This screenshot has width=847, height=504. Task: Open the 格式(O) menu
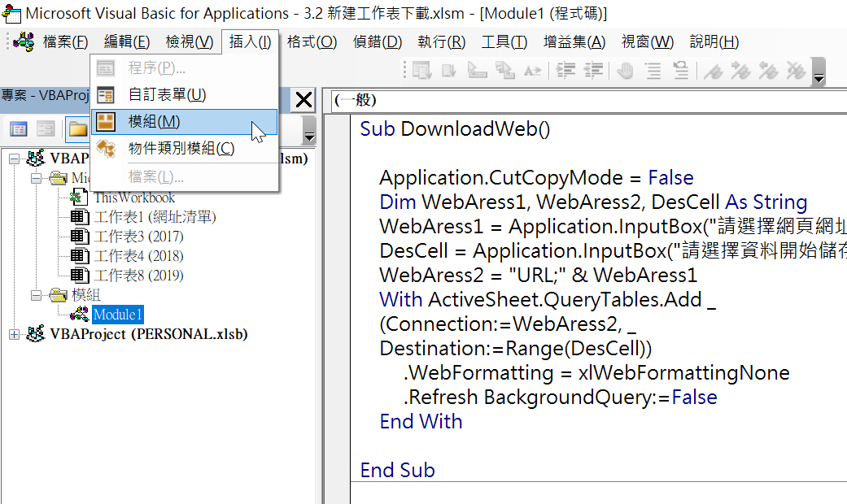click(x=312, y=41)
